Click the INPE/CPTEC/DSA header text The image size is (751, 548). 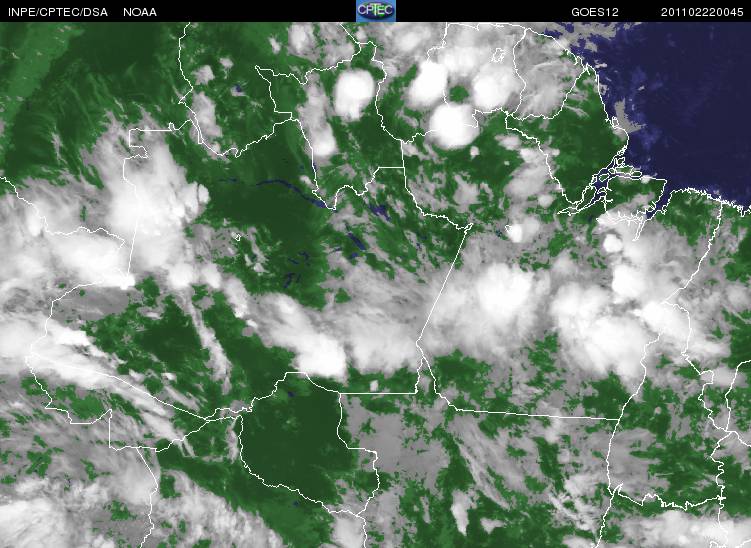(x=58, y=12)
